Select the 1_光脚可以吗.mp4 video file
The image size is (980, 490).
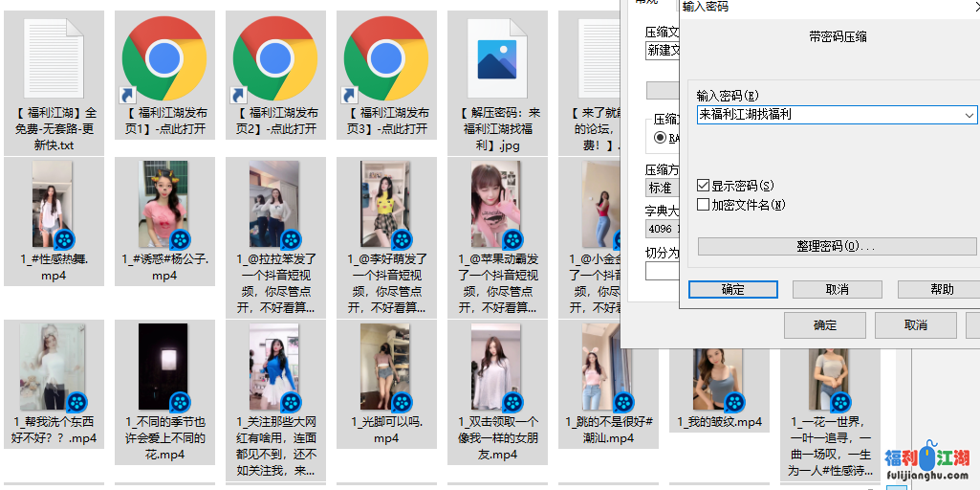[385, 367]
